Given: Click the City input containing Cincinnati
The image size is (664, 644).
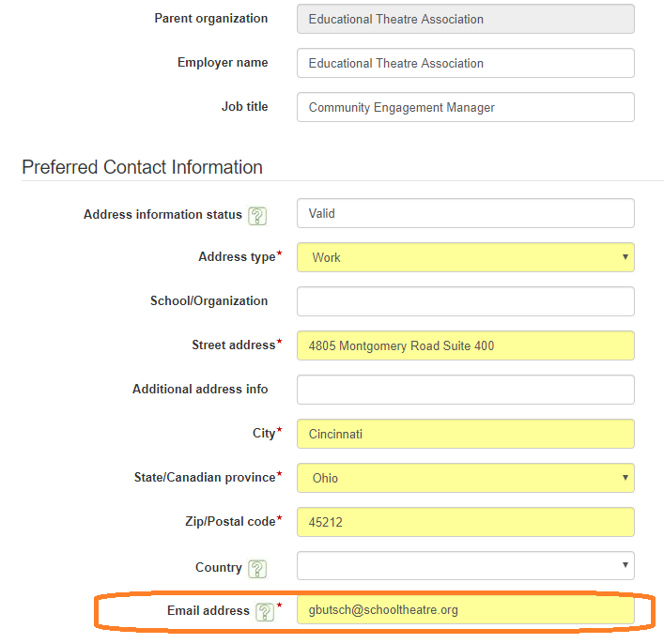Looking at the screenshot, I should click(x=465, y=434).
